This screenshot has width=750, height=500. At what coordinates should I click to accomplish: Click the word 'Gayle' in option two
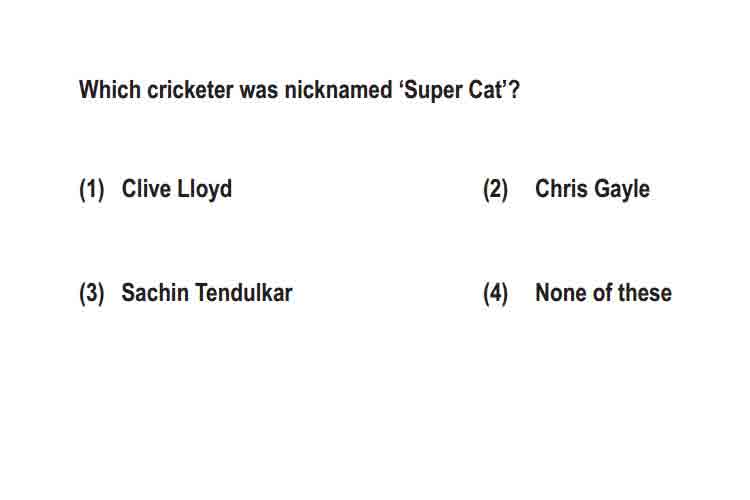[622, 189]
